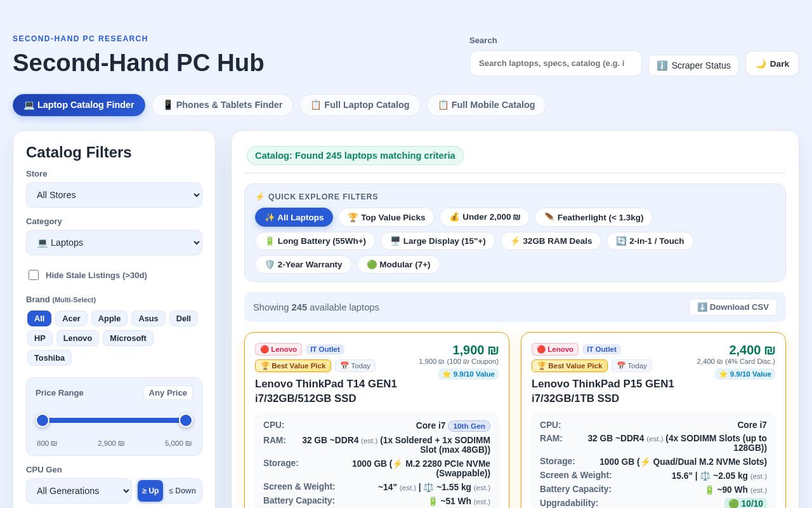The height and width of the screenshot is (508, 812).
Task: Toggle the Apple brand filter
Action: point(109,319)
